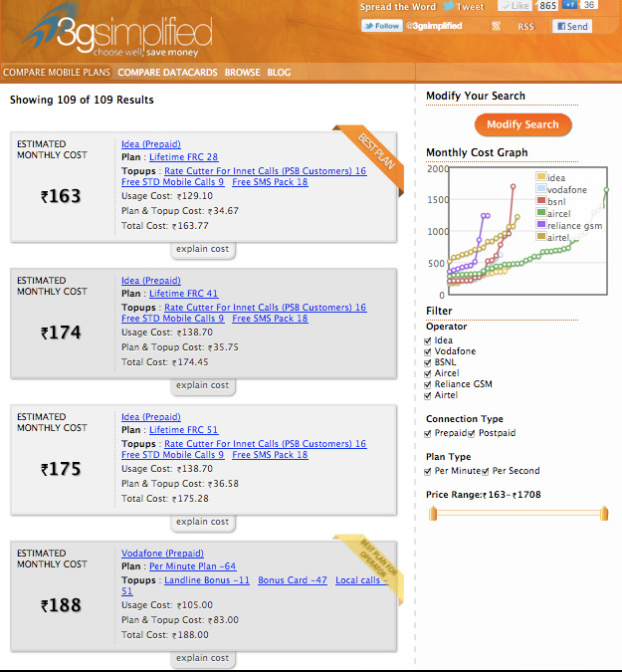Toggle the Per Second plan type
This screenshot has width=622, height=672.
[x=488, y=471]
